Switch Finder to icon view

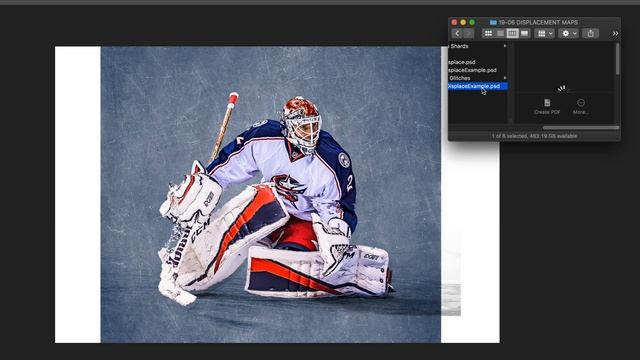[488, 33]
